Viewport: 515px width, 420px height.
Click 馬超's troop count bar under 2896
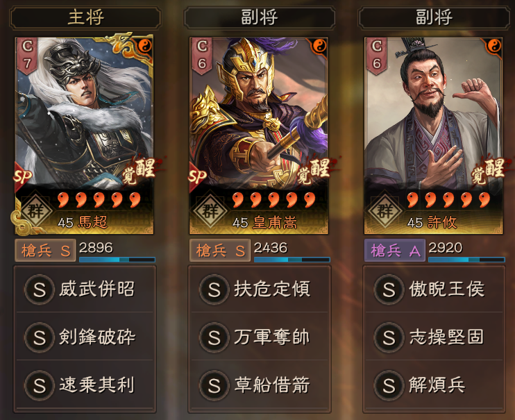coord(117,260)
